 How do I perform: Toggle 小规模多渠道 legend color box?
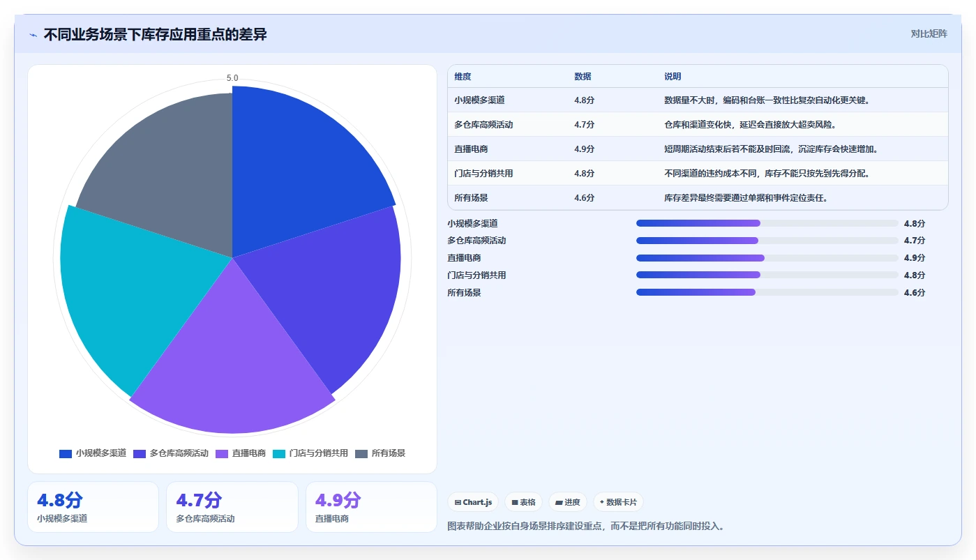(66, 453)
